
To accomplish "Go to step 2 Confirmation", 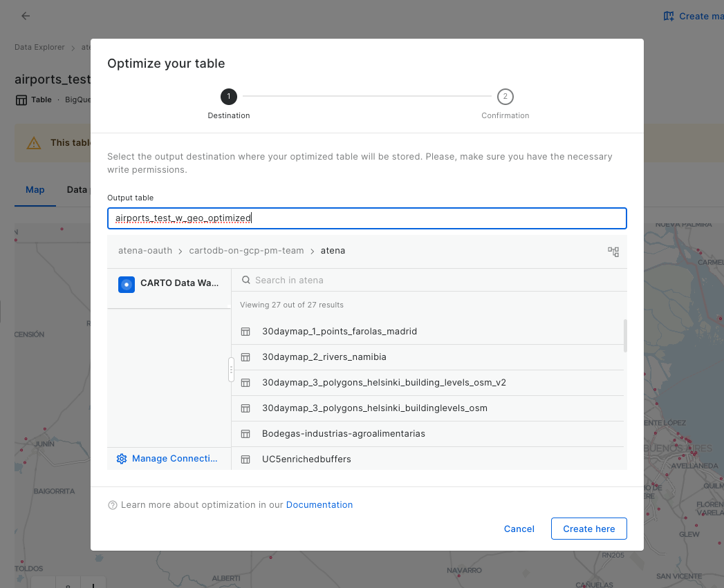I will pos(505,97).
